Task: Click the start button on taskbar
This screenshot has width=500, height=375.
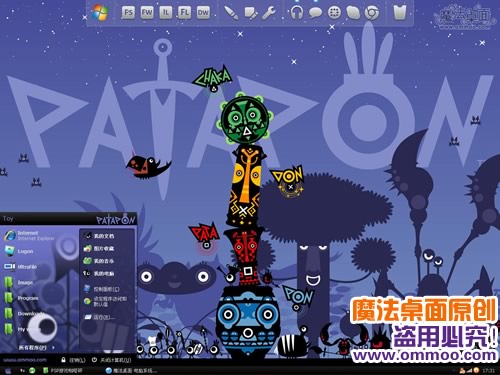Action: [x=7, y=370]
